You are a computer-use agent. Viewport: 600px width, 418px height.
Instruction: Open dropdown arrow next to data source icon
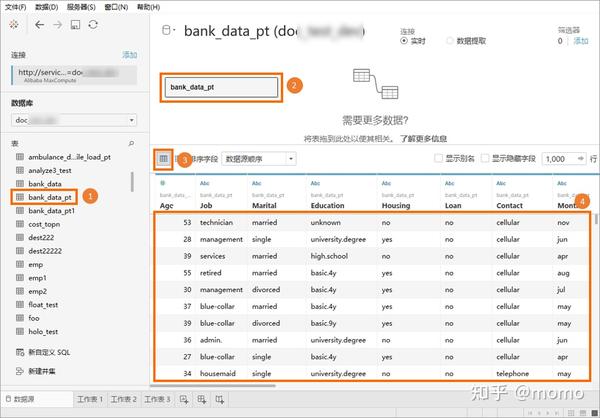(x=174, y=30)
